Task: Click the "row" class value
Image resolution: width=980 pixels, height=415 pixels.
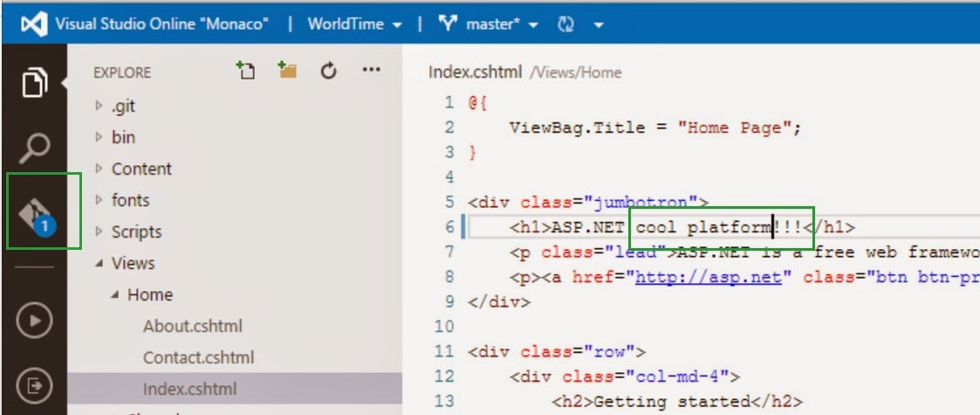Action: [609, 351]
